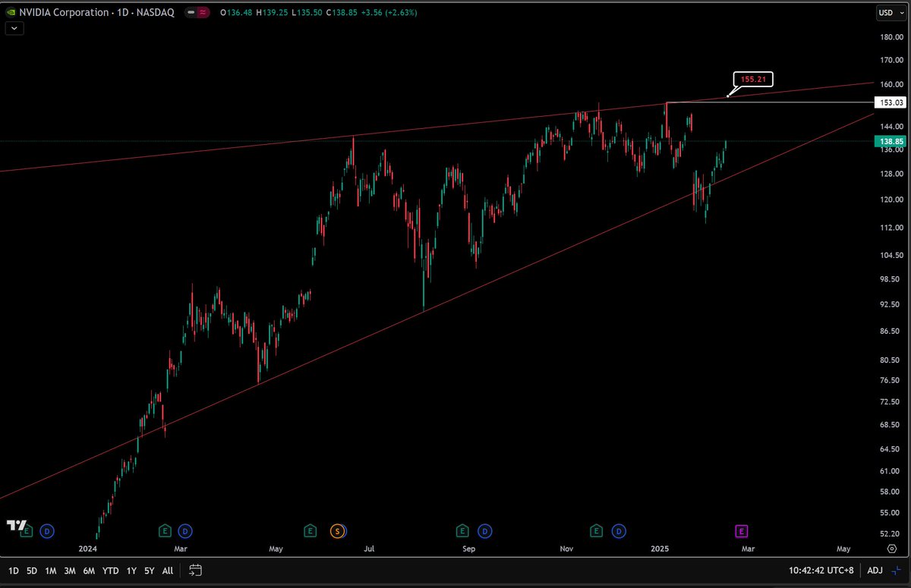911x588 pixels.
Task: Open the earnings E marker just before Mar 2024
Action: coord(165,530)
